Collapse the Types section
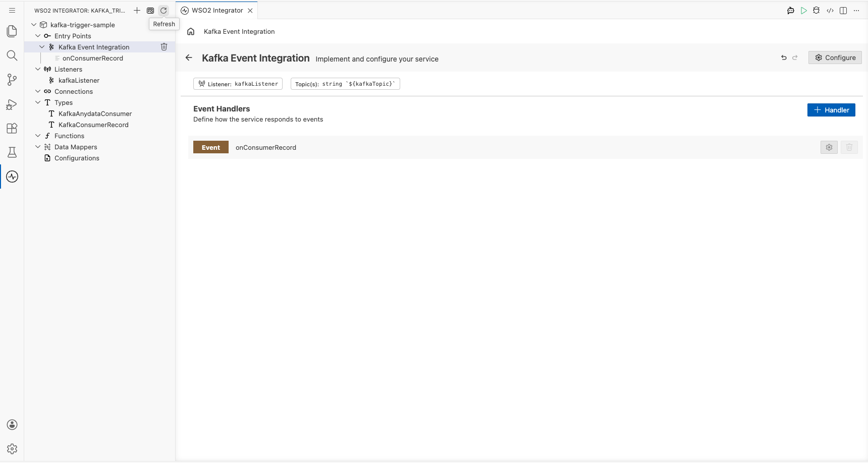 [x=38, y=102]
